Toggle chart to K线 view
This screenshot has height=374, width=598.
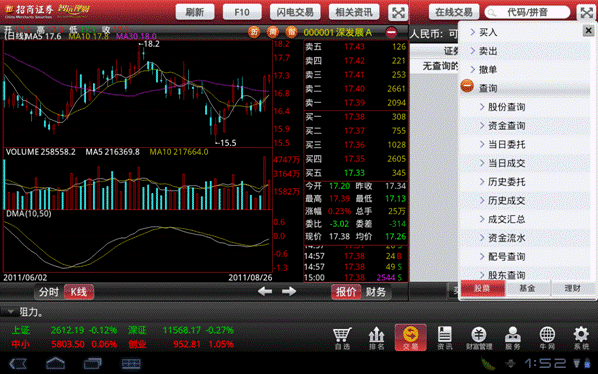pyautogui.click(x=79, y=292)
